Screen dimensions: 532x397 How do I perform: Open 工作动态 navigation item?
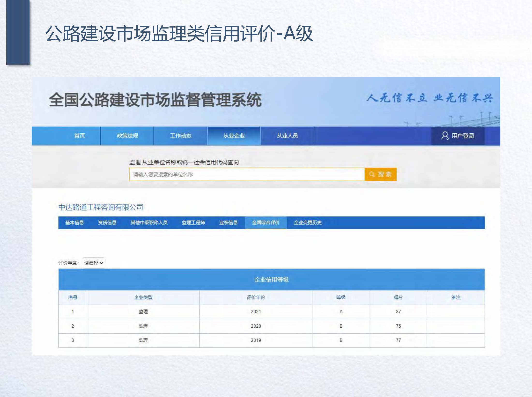click(x=181, y=136)
